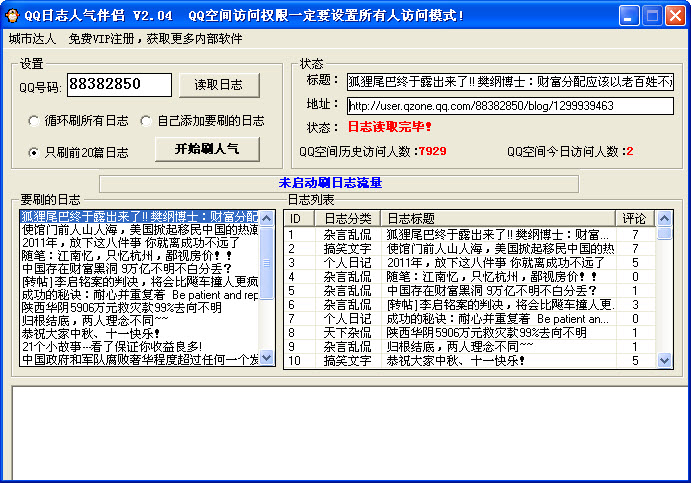Click the app penguin icon in title bar
Screen dimensions: 691x483
[13, 14]
